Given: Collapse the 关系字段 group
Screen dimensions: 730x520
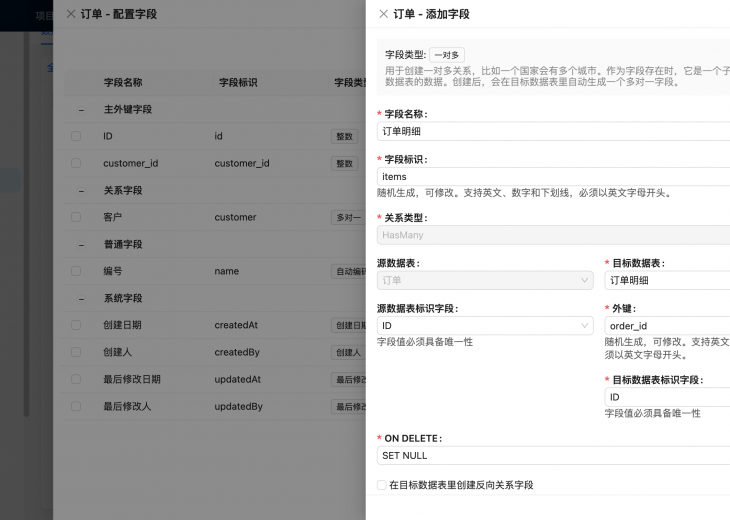Looking at the screenshot, I should coord(81,190).
